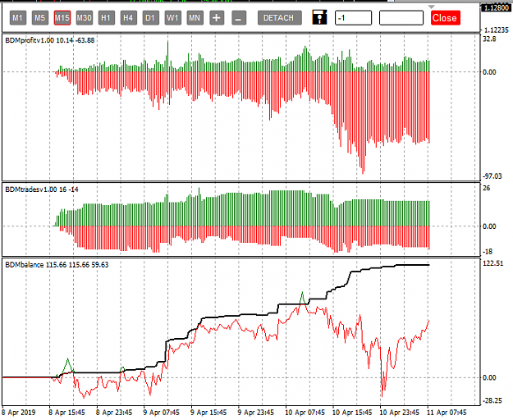Click the input field containing -1
Image resolution: width=513 pixels, height=420 pixels.
click(353, 18)
